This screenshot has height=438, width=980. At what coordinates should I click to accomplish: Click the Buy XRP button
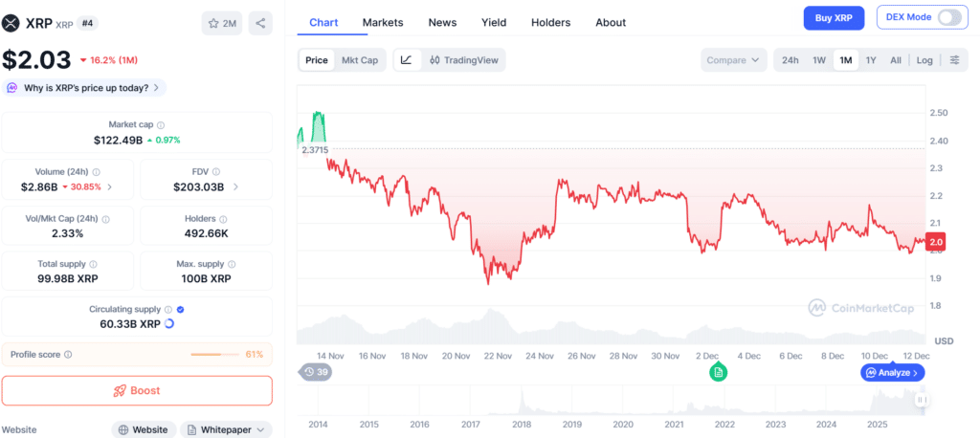click(834, 17)
